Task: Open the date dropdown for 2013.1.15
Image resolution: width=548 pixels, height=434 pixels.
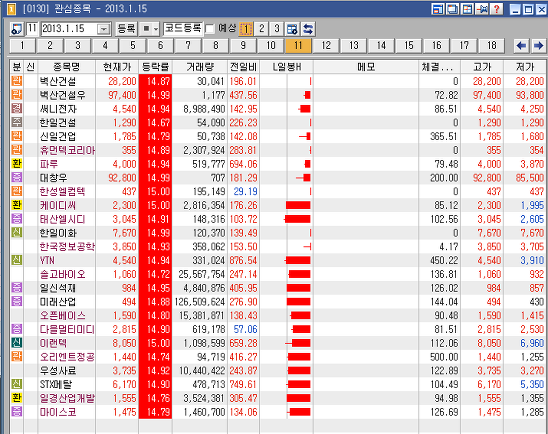Action: pyautogui.click(x=103, y=29)
